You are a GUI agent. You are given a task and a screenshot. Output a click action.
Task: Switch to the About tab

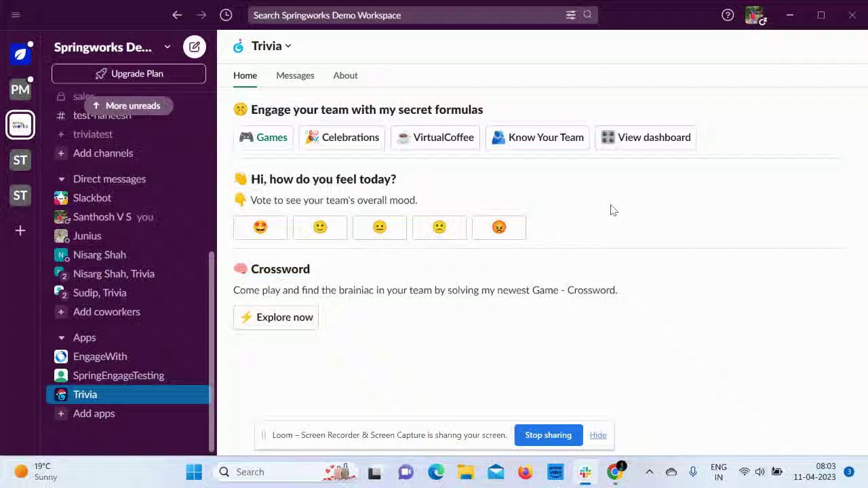[x=345, y=75]
